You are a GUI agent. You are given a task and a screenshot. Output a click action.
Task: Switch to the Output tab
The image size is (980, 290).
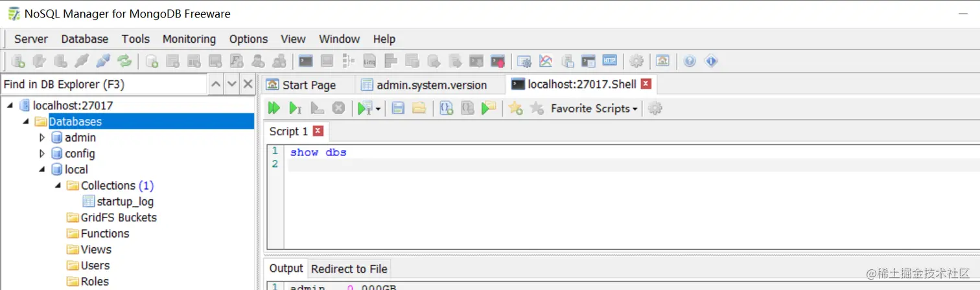tap(286, 269)
